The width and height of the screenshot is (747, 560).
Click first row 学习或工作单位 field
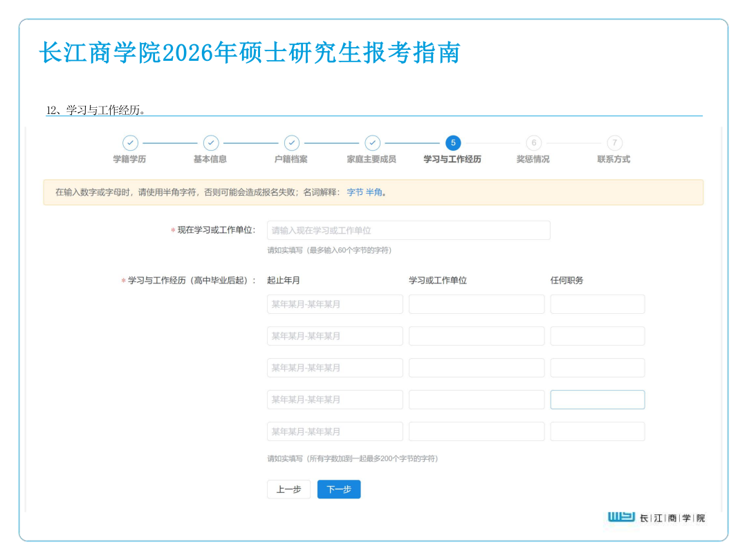477,304
